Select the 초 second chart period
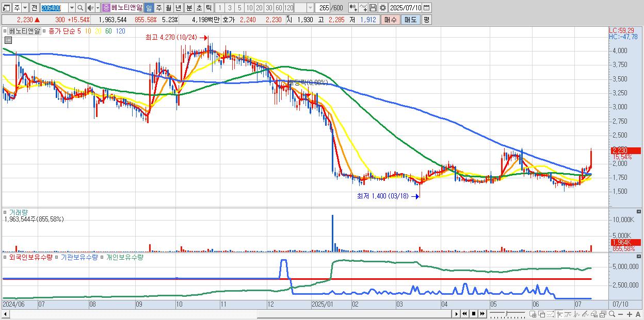Viewport: 644px width, 320px height. coord(199,8)
